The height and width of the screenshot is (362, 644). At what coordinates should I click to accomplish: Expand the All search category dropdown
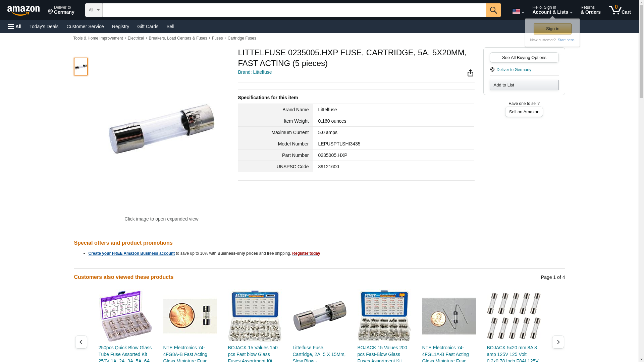click(94, 10)
